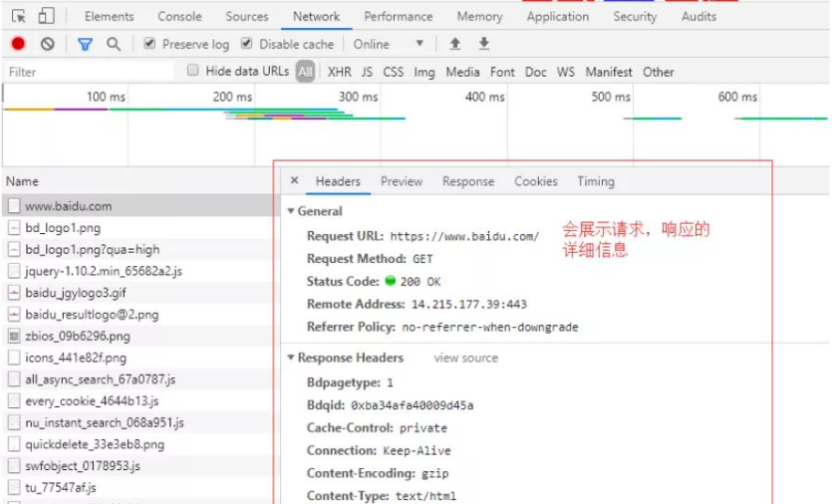The width and height of the screenshot is (832, 504).
Task: Show the Cookies detail tab
Action: [x=536, y=181]
